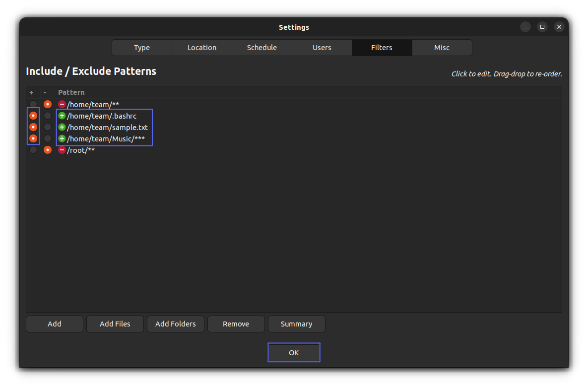588x388 pixels.
Task: Select the Filters tab
Action: [382, 48]
